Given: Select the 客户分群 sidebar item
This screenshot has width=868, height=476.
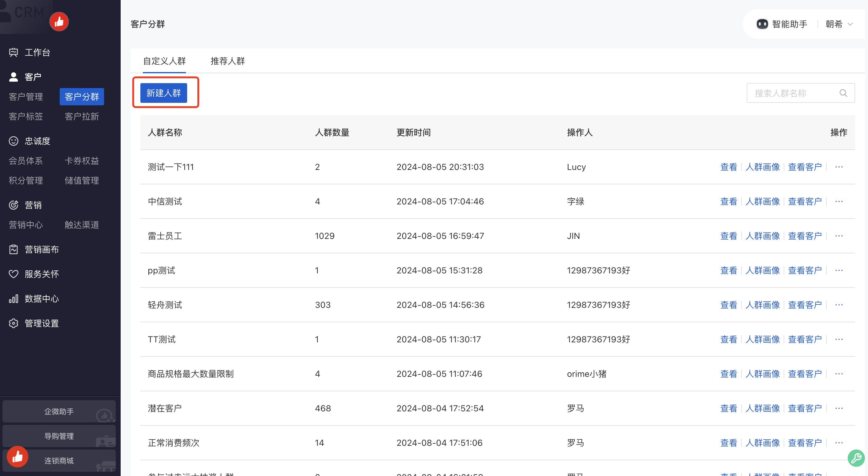Looking at the screenshot, I should 82,97.
